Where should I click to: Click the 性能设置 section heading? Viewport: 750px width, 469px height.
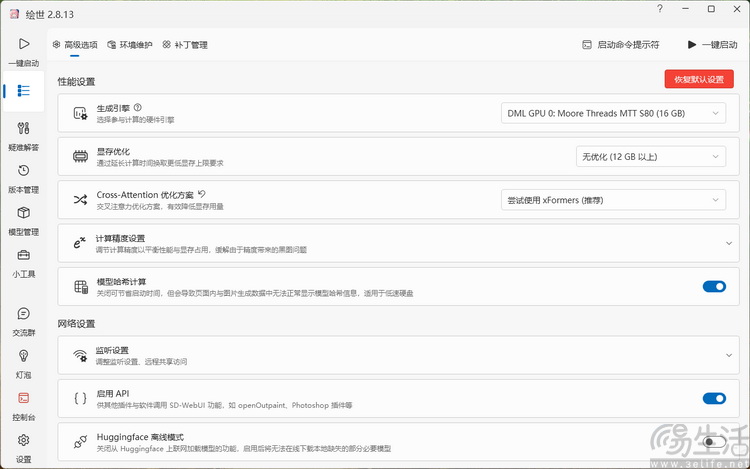76,82
